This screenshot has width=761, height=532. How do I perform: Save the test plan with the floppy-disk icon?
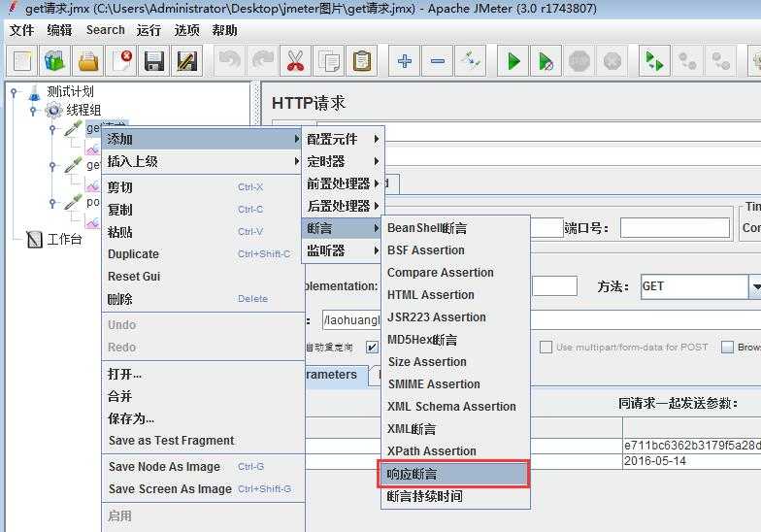pyautogui.click(x=153, y=61)
